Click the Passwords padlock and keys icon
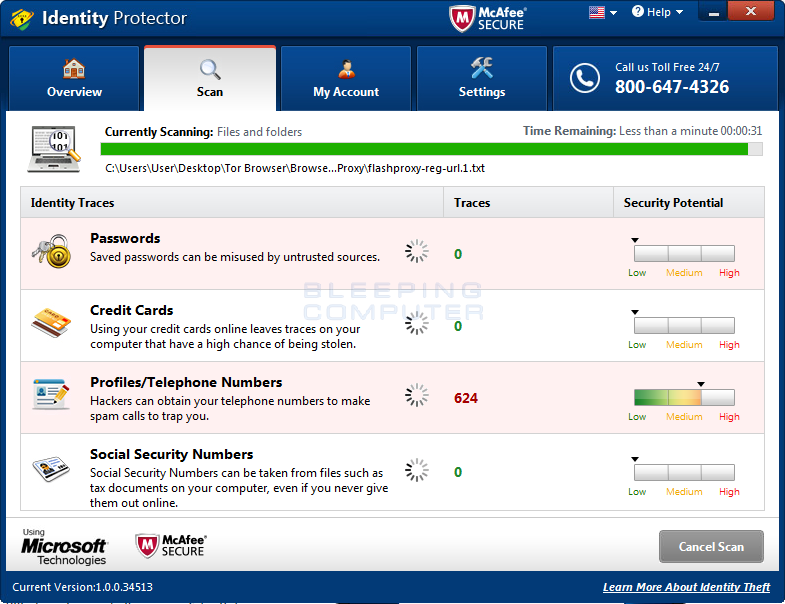785x604 pixels. [50, 250]
